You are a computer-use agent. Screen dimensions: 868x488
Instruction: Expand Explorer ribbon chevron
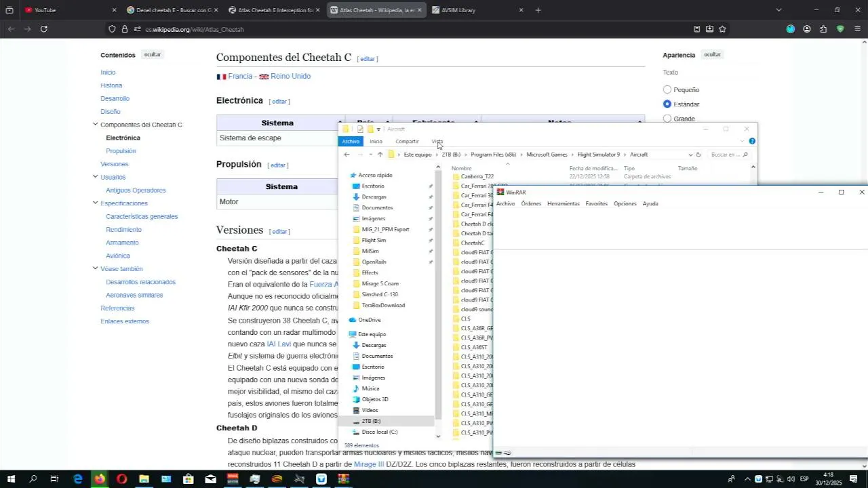click(742, 141)
